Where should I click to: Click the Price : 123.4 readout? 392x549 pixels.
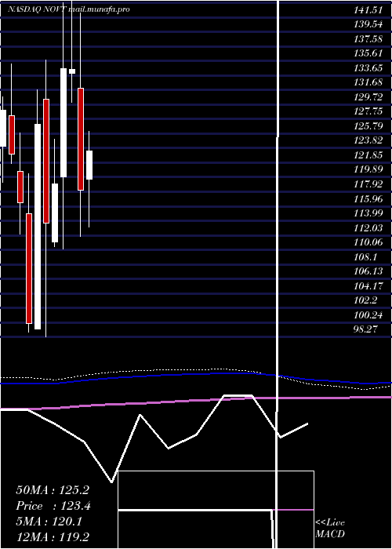[53, 506]
